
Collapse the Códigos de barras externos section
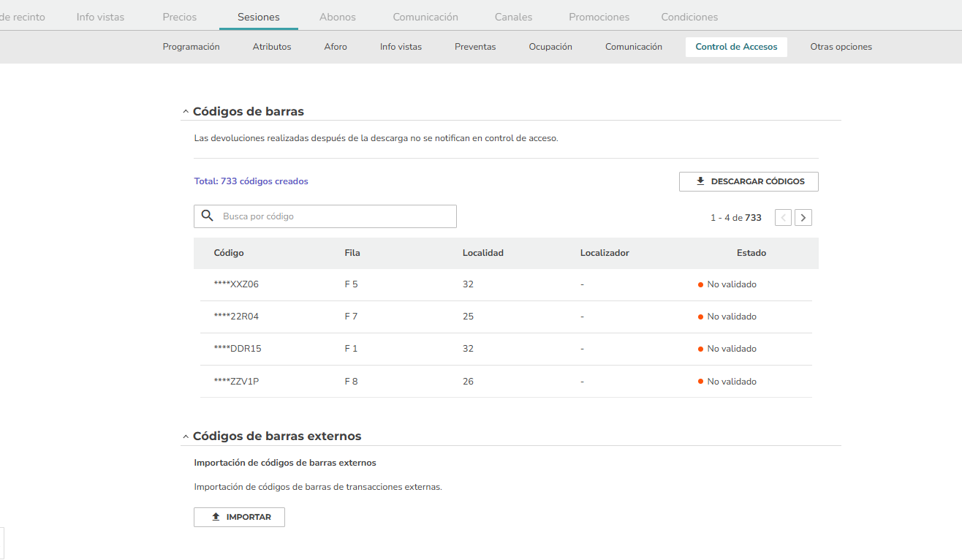(186, 436)
